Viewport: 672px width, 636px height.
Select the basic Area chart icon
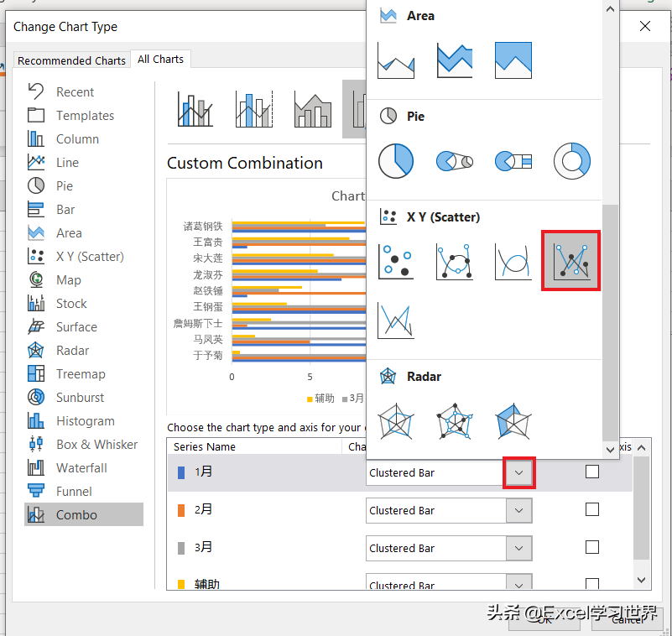click(396, 61)
